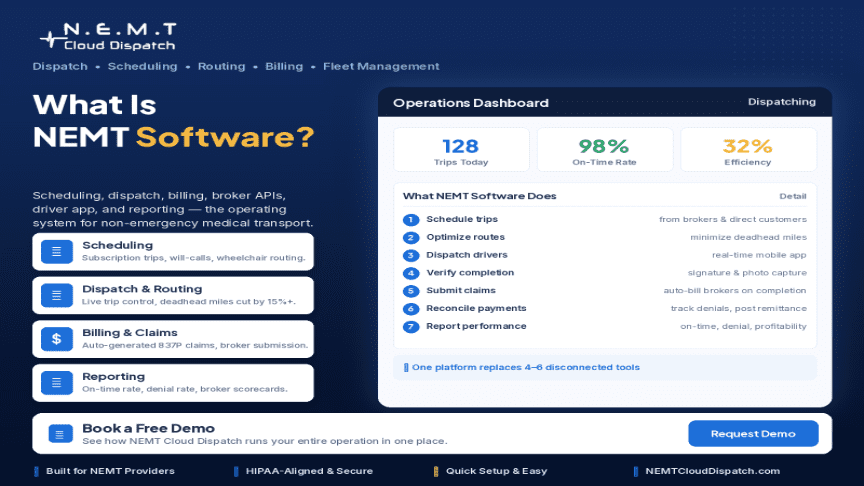Click "One platform replaces 4–6 disconnected tools"
This screenshot has width=864, height=486.
[526, 368]
